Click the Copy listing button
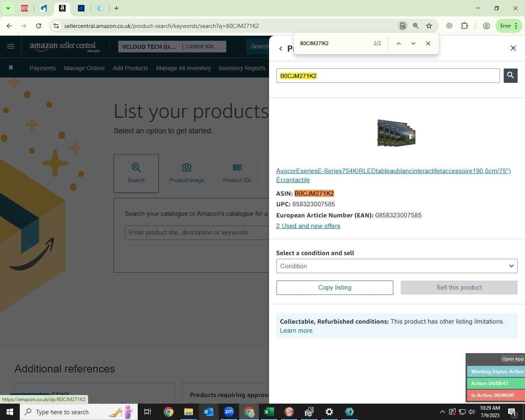The image size is (525, 420). tap(335, 288)
